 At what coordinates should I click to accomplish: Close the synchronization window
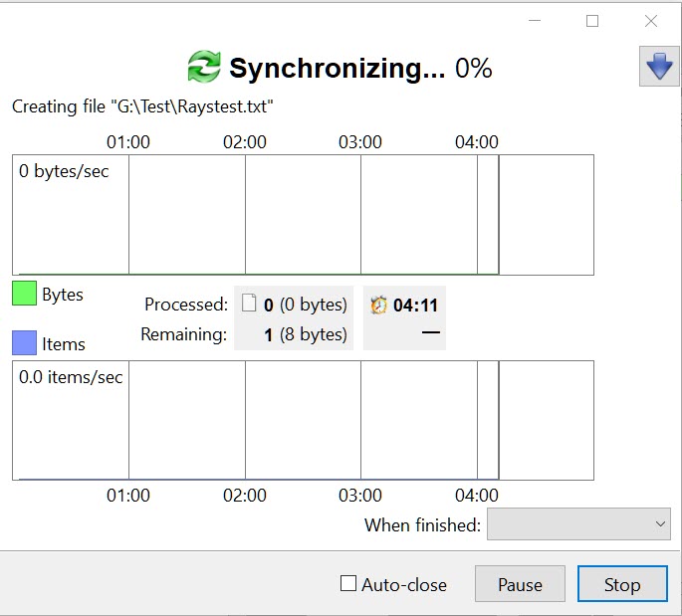pos(651,21)
